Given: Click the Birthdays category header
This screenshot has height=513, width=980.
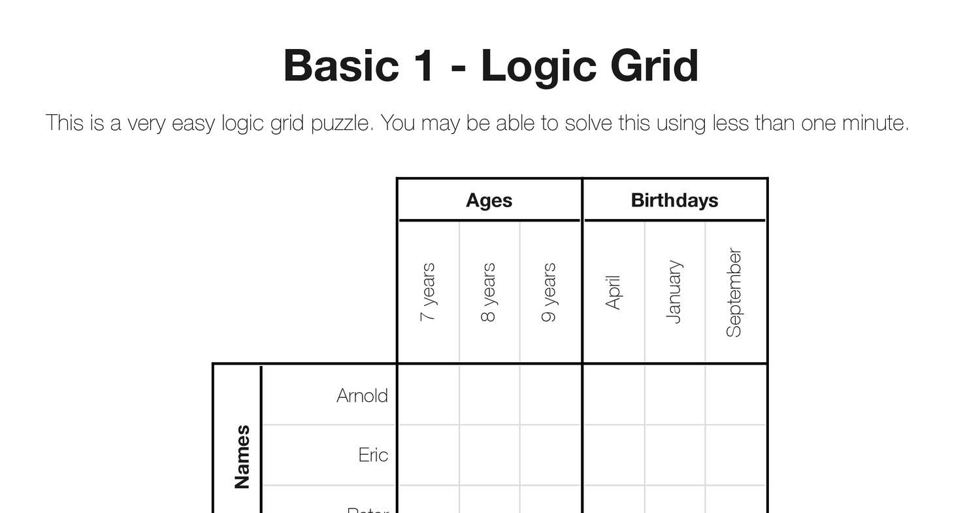Looking at the screenshot, I should pos(674,201).
